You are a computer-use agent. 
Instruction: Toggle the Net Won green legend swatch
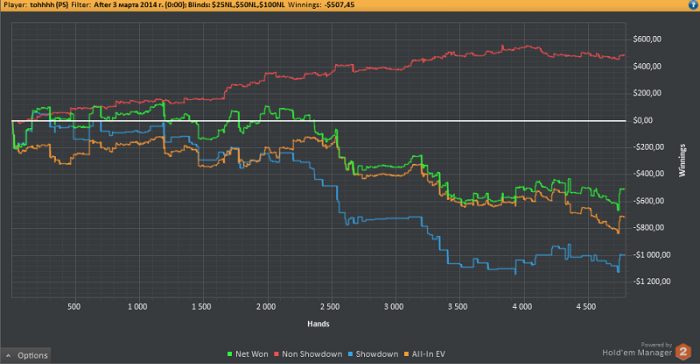(229, 354)
